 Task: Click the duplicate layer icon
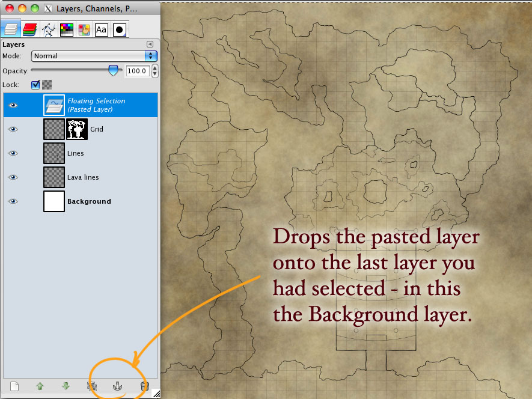pyautogui.click(x=92, y=386)
